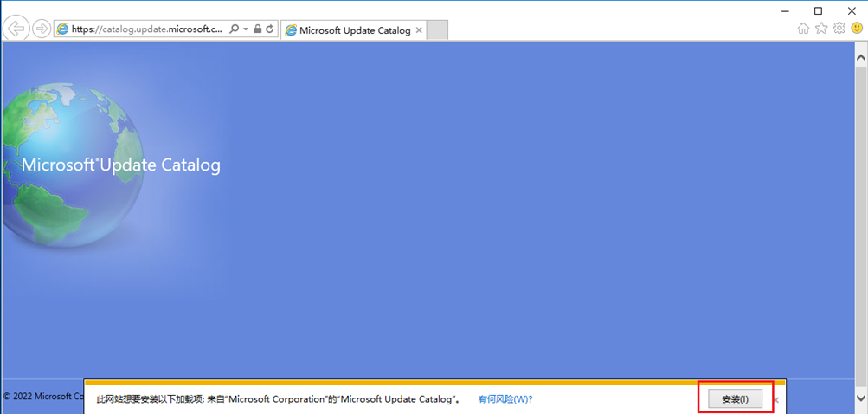Refresh the page with the reload icon
868x414 pixels.
pos(270,29)
